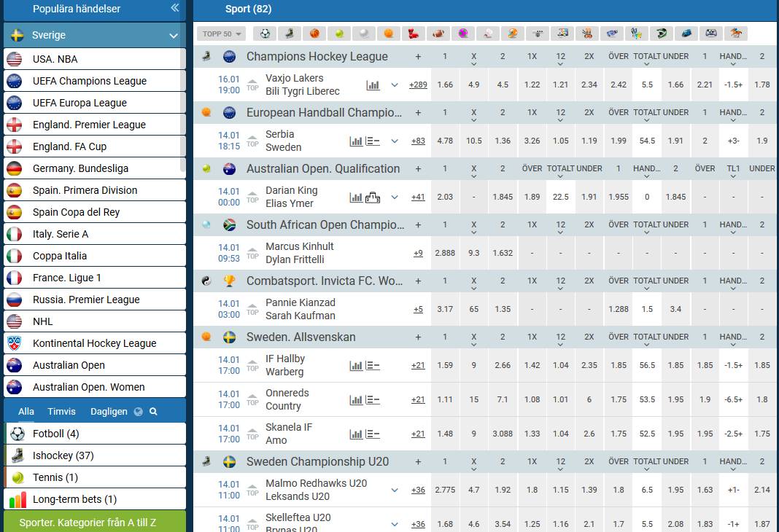Image resolution: width=779 pixels, height=532 pixels.
Task: Open Tennis (1) sport category
Action: 94,477
